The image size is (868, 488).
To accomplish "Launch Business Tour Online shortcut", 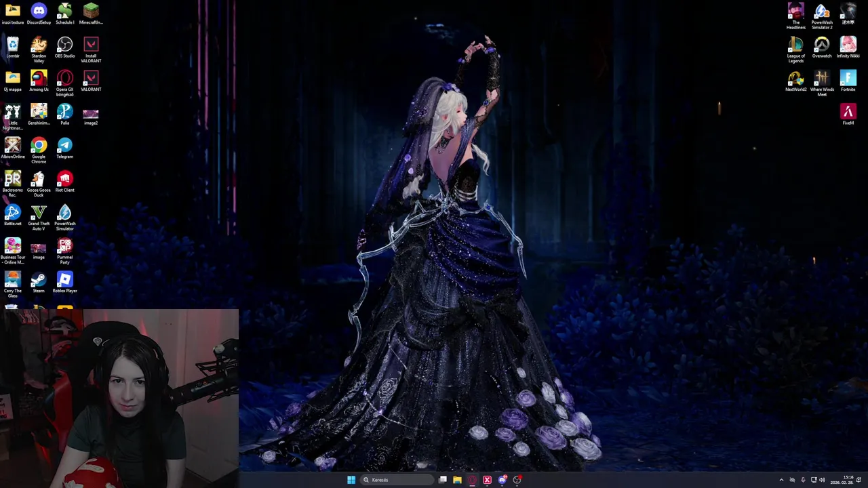I will (x=13, y=251).
